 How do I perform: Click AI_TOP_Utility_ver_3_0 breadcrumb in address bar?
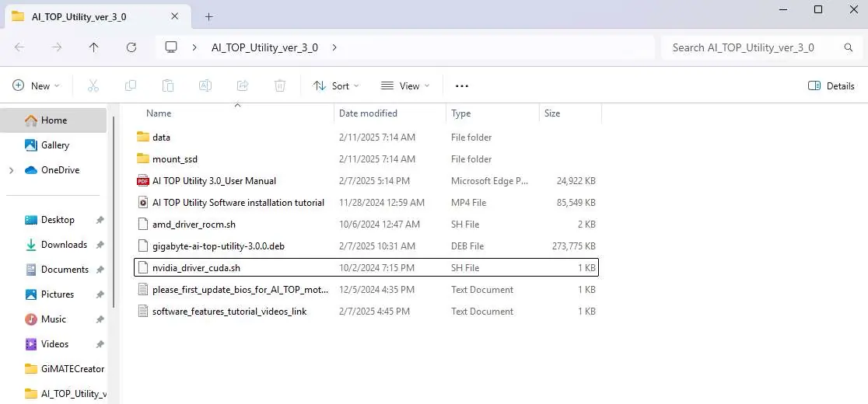[264, 47]
